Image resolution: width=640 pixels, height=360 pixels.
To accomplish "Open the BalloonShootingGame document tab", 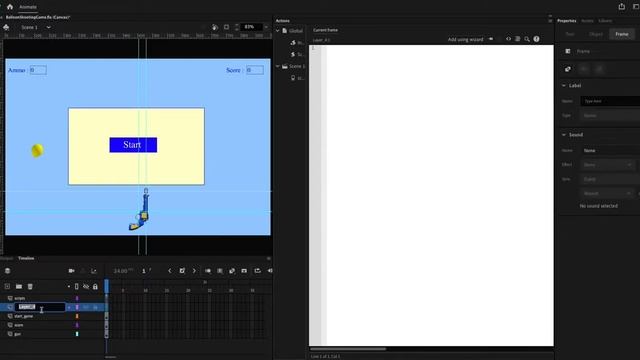I will [x=38, y=18].
